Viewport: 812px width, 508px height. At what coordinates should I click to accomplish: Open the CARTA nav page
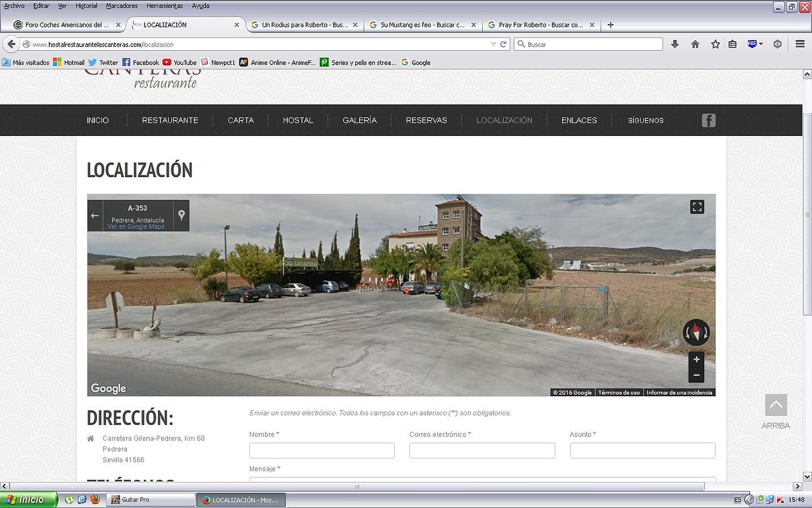click(x=241, y=120)
